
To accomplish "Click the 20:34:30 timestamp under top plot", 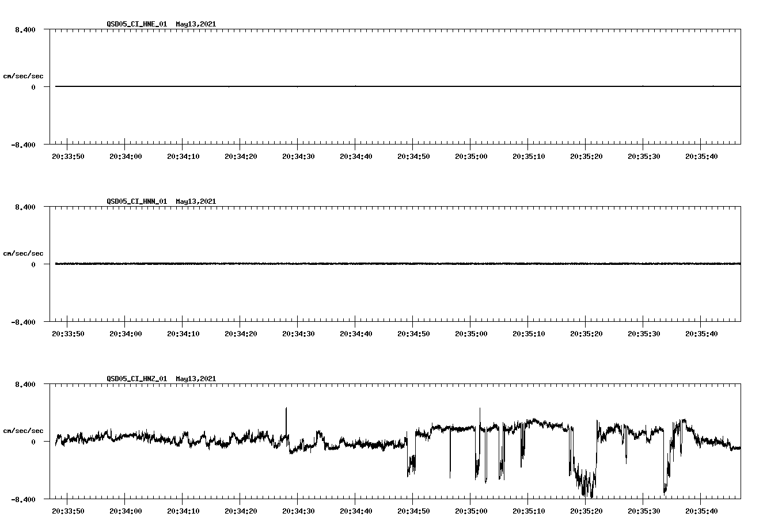I will point(298,155).
